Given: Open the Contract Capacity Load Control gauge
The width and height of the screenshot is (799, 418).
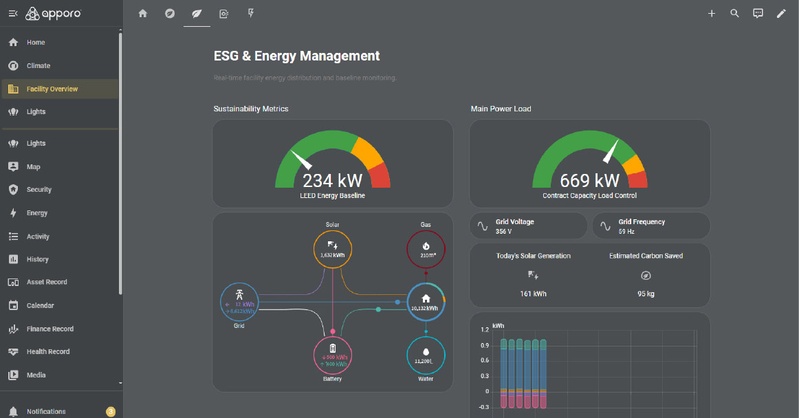Looking at the screenshot, I should 590,164.
